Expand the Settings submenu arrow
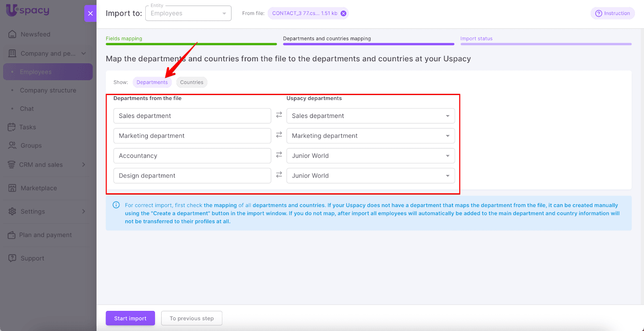644x331 pixels. [x=84, y=211]
